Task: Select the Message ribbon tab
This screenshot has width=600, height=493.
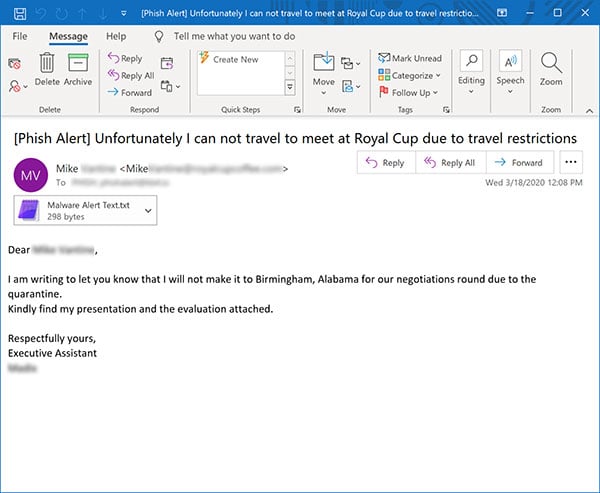Action: tap(68, 36)
